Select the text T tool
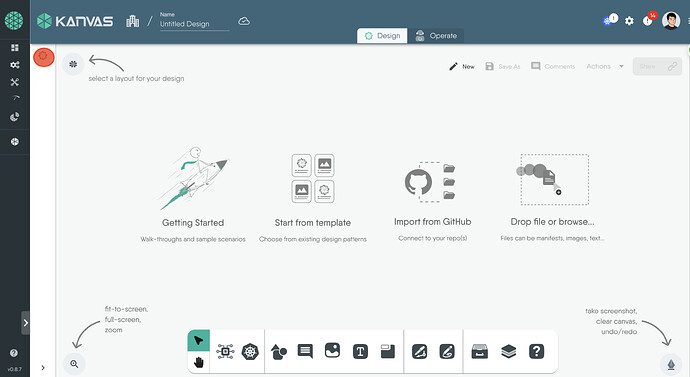 click(x=360, y=351)
